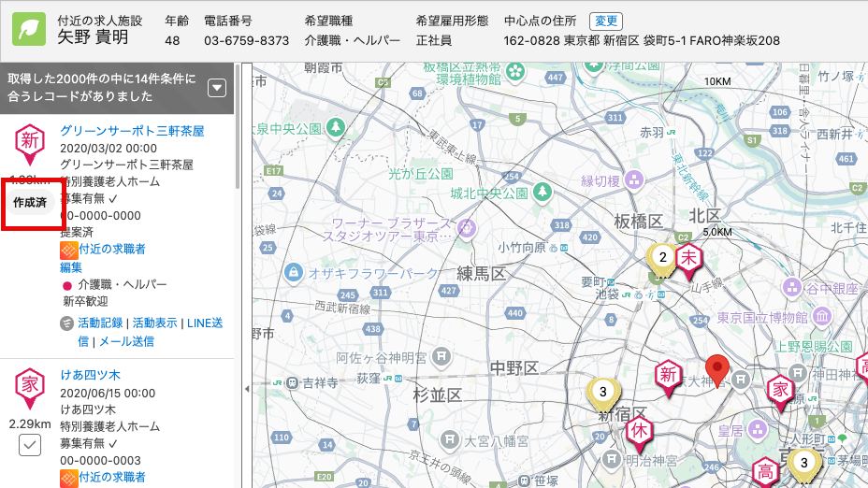Click the red center location pin
This screenshot has height=488, width=868.
(717, 370)
